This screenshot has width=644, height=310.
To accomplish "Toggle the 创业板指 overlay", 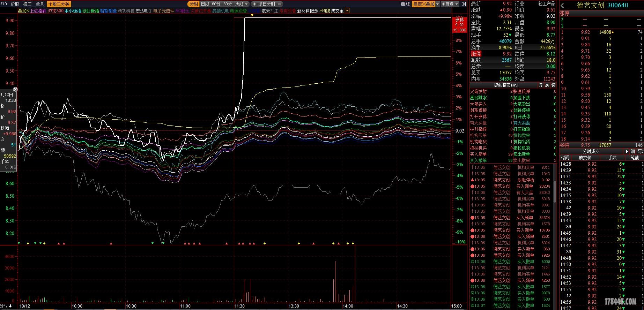I will tap(91, 11).
